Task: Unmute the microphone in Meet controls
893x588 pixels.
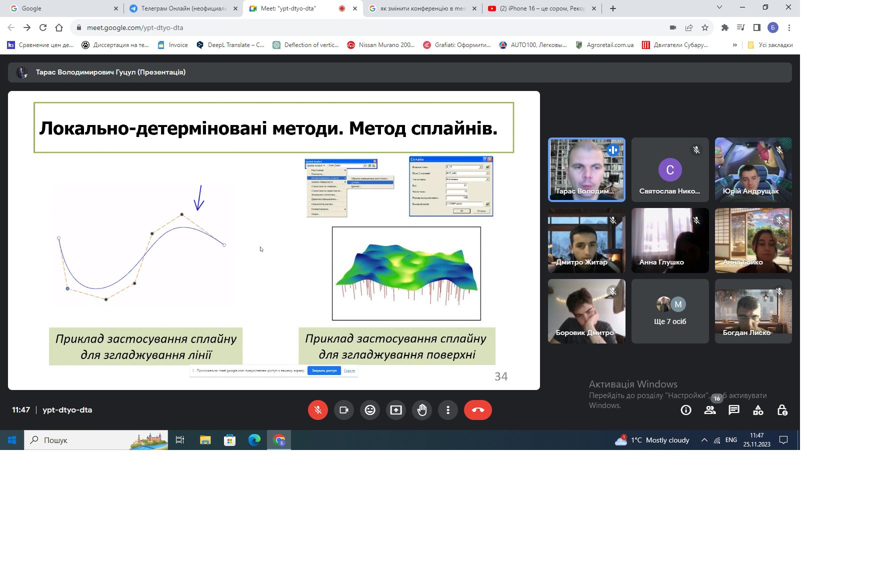Action: click(318, 410)
